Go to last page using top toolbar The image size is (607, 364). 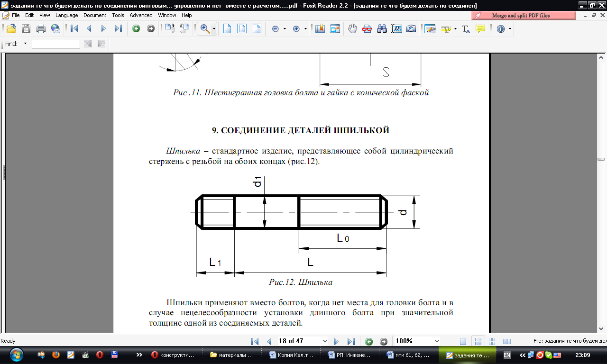point(118,29)
